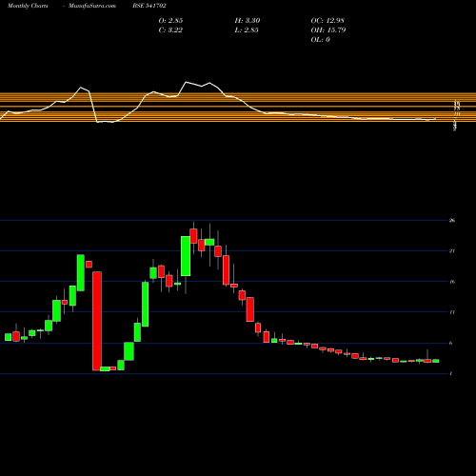
Task: Click the 26 price axis label
Action: coord(452,220)
